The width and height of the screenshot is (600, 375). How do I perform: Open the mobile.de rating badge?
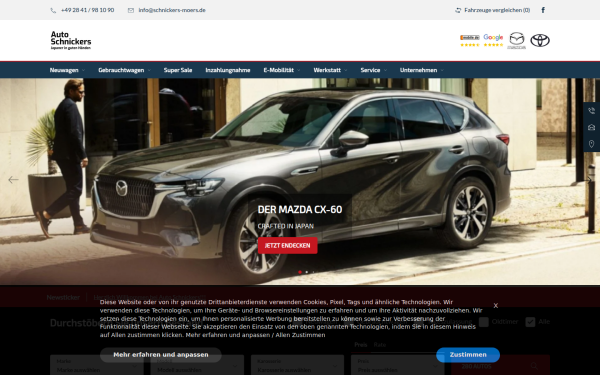470,40
